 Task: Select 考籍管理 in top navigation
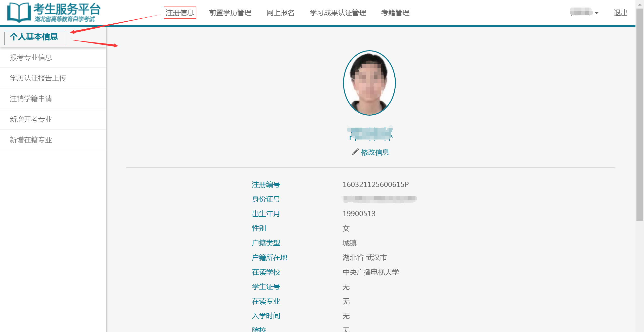click(395, 13)
